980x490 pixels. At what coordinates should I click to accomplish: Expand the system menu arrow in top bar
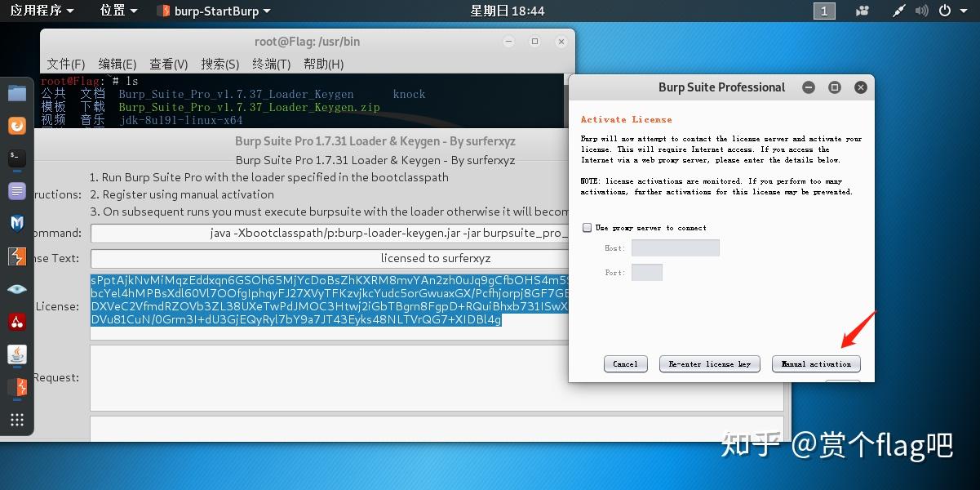coord(965,11)
